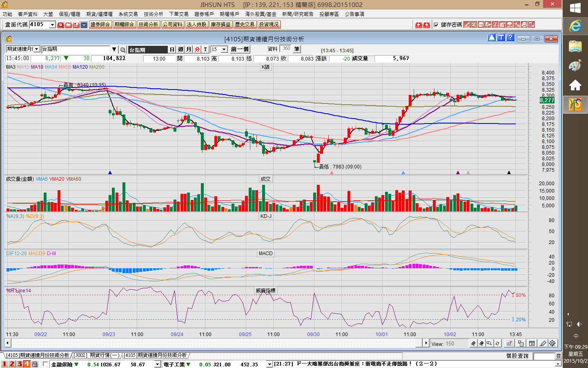This screenshot has height=368, width=588.
Task: Open the 期貨連續月 category dropdown
Action: coord(37,49)
